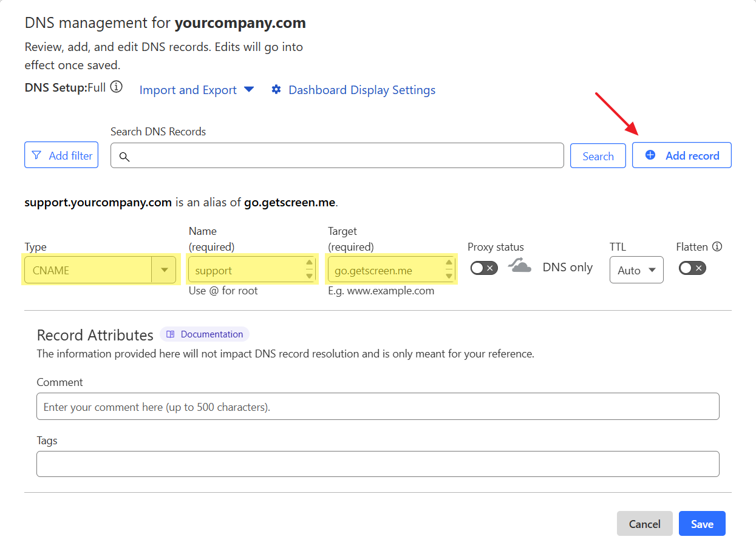Click the magnifier icon in search box
Screen dimensions: 756x548
124,157
